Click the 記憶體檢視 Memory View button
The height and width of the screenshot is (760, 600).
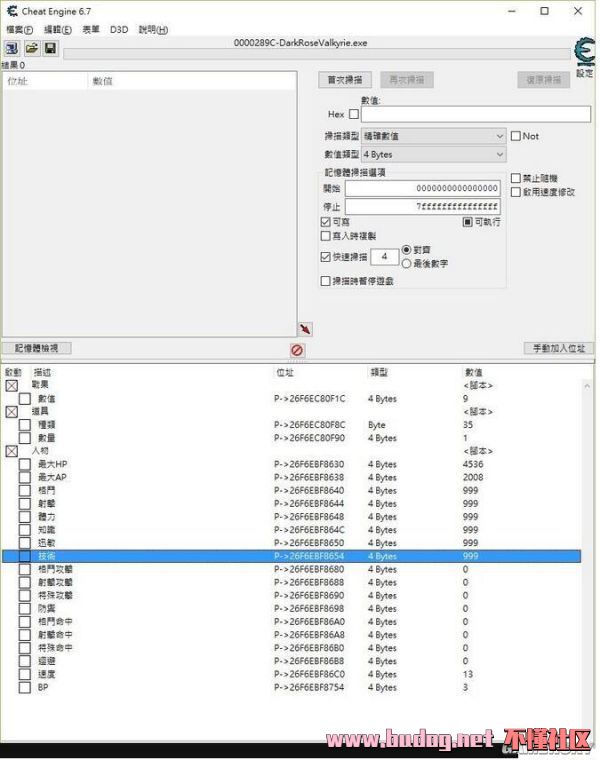(37, 348)
